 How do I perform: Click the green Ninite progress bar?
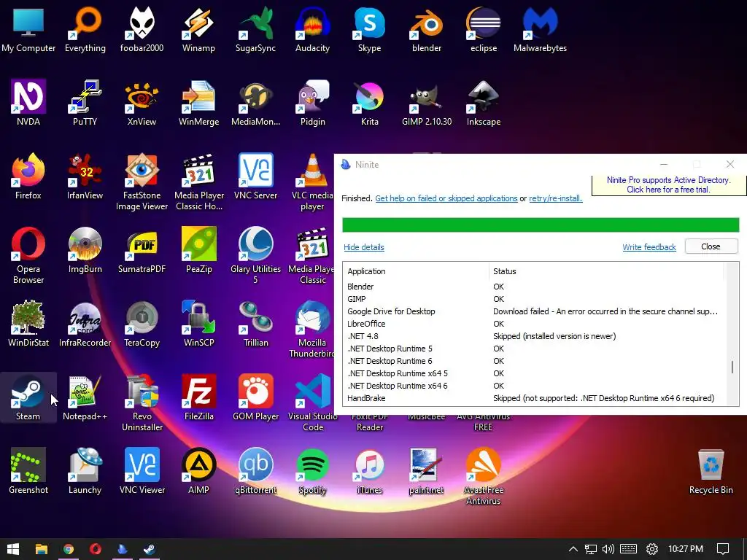[541, 225]
